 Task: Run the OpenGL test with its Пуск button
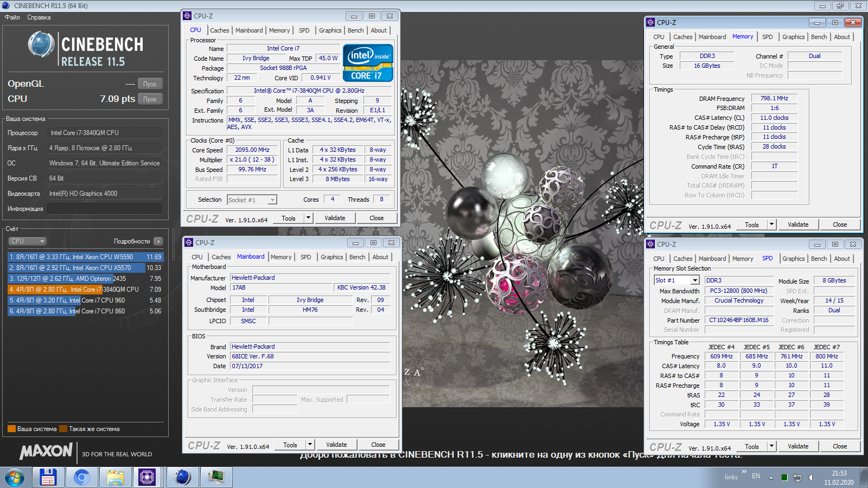click(150, 84)
